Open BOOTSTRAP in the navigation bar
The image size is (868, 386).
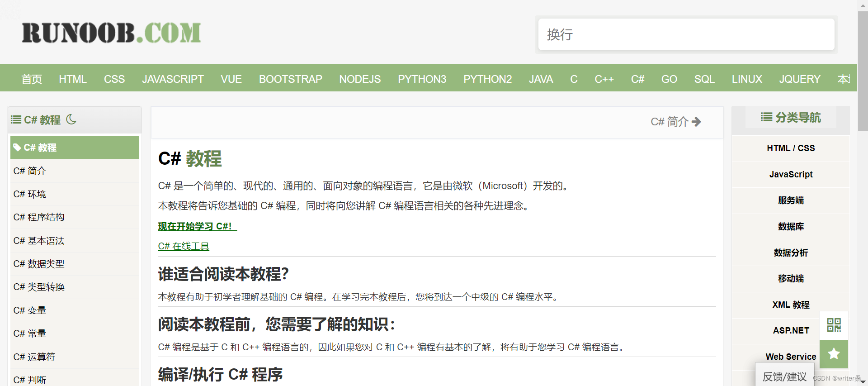tap(291, 79)
